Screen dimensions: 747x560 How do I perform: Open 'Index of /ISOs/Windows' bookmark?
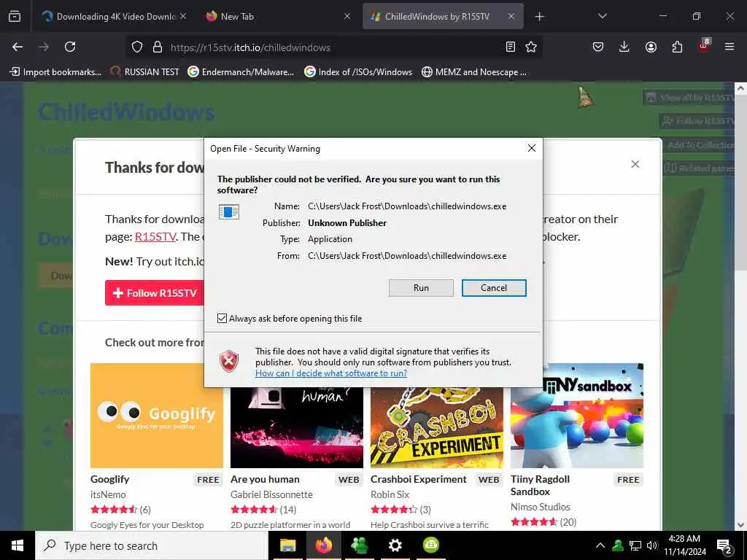(358, 72)
